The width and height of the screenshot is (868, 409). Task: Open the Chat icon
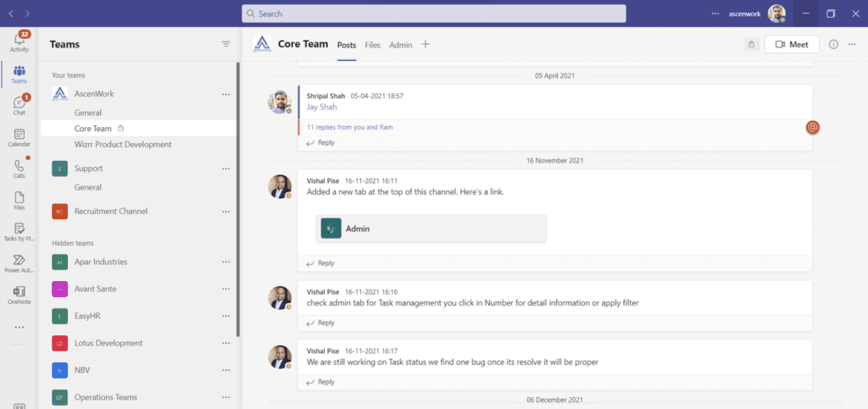click(x=19, y=106)
